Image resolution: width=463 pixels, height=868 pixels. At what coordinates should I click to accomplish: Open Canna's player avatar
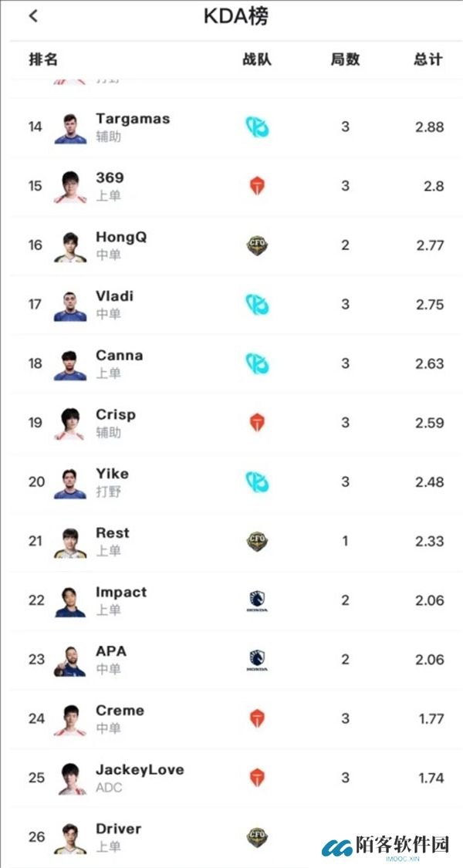coord(70,364)
